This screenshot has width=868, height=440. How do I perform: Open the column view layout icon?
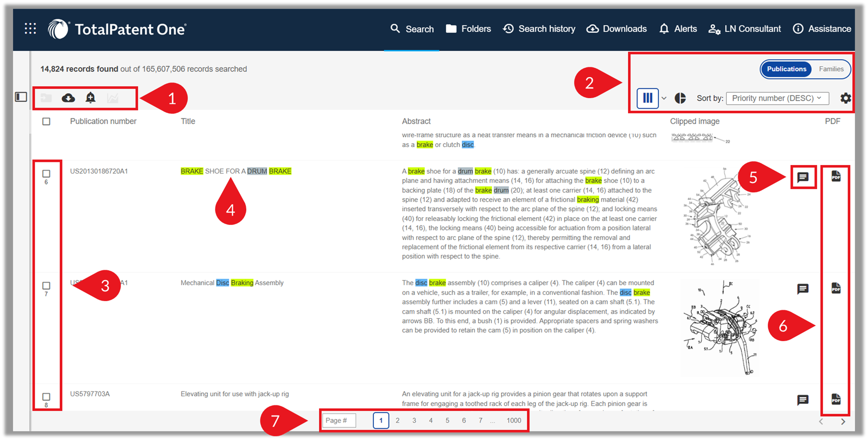click(x=648, y=98)
